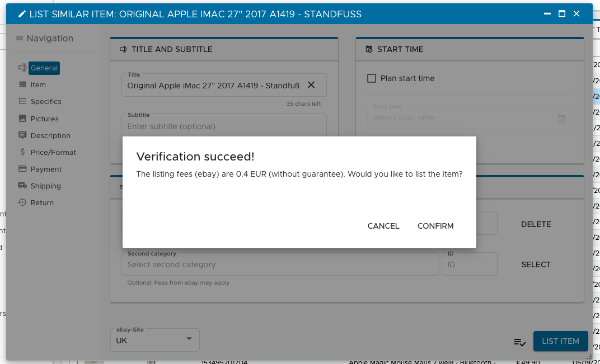Click the Pictures image icon
600x364 pixels.
click(22, 119)
